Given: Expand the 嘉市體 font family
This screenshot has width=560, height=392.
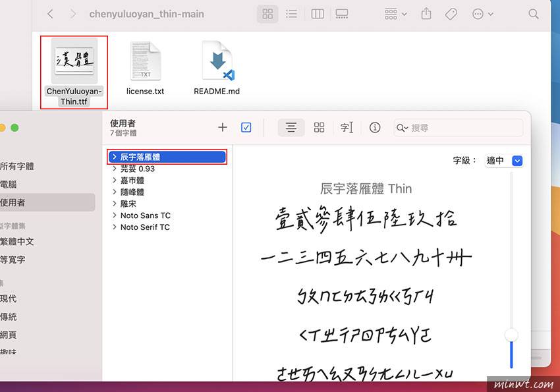Looking at the screenshot, I should [x=114, y=181].
